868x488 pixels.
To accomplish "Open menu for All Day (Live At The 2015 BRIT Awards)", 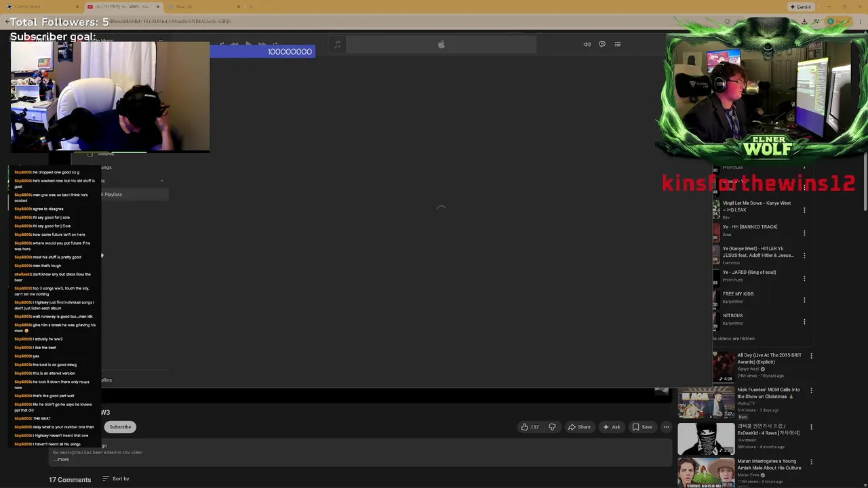I will click(x=811, y=356).
